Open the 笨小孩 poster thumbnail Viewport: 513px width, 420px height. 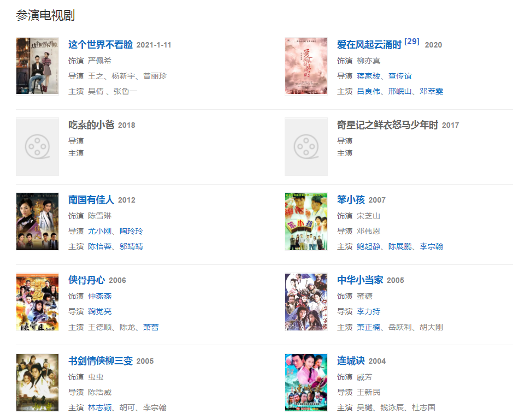click(x=306, y=221)
